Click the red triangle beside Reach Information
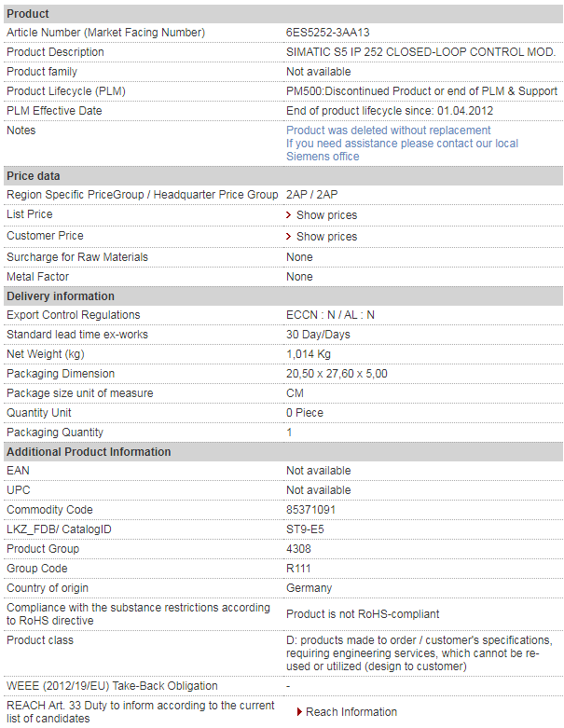This screenshot has height=728, width=564. click(300, 712)
